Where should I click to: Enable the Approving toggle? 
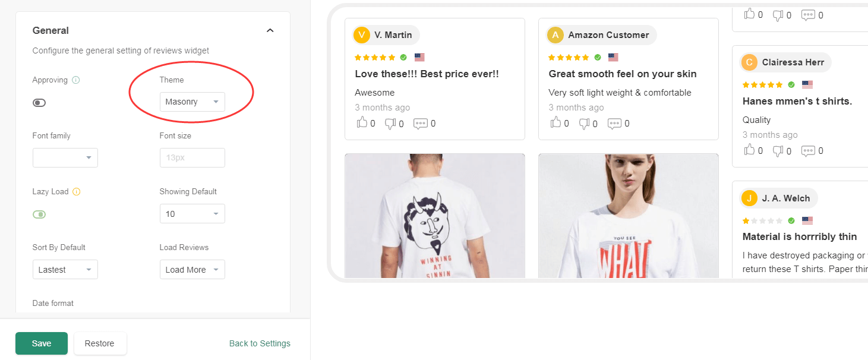click(39, 103)
